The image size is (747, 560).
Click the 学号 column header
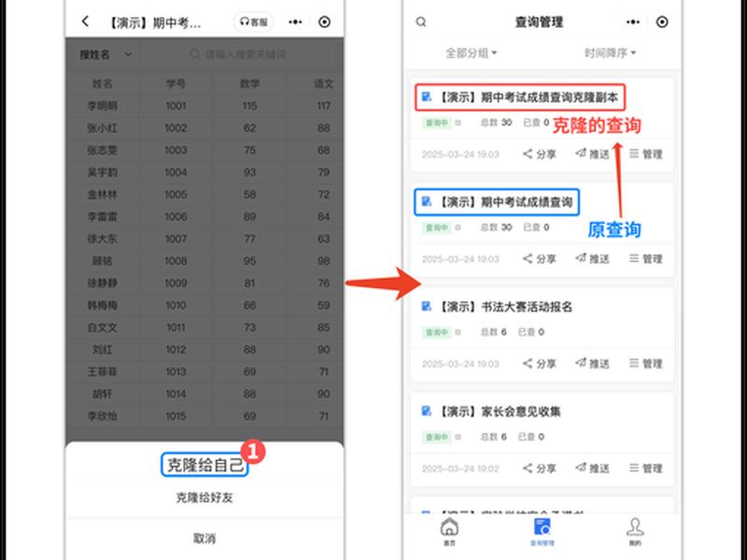tap(176, 84)
